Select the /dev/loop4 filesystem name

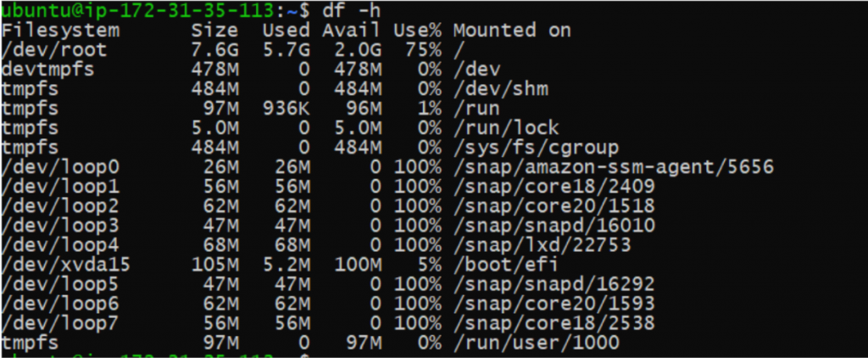point(60,245)
